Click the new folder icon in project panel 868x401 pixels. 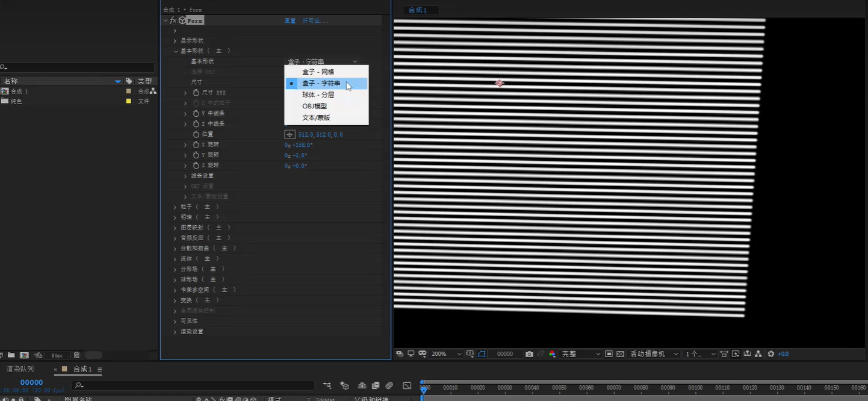[12, 355]
